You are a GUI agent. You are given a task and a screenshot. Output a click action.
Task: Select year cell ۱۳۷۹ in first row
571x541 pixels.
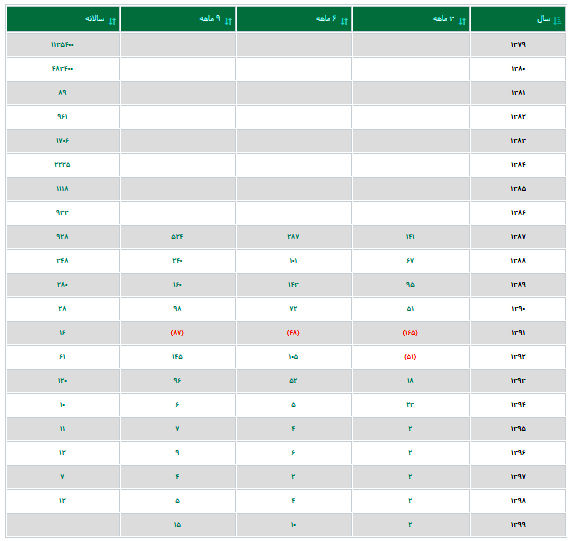518,44
